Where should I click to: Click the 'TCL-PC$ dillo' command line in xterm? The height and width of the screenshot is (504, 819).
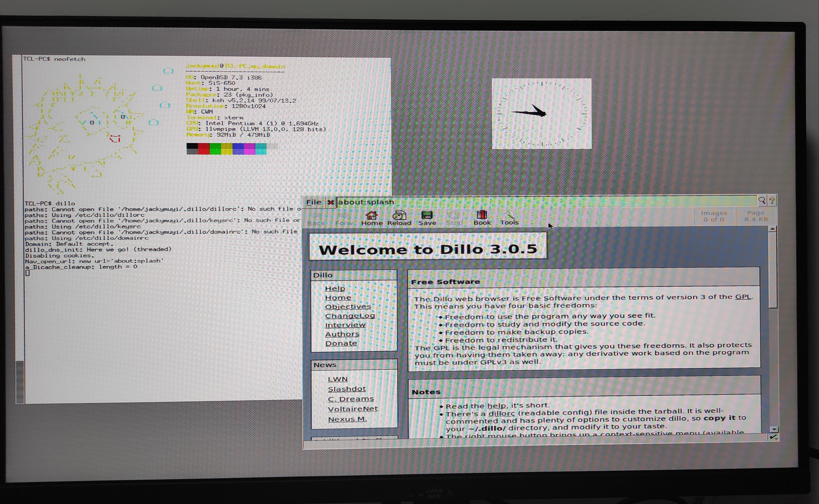click(50, 203)
